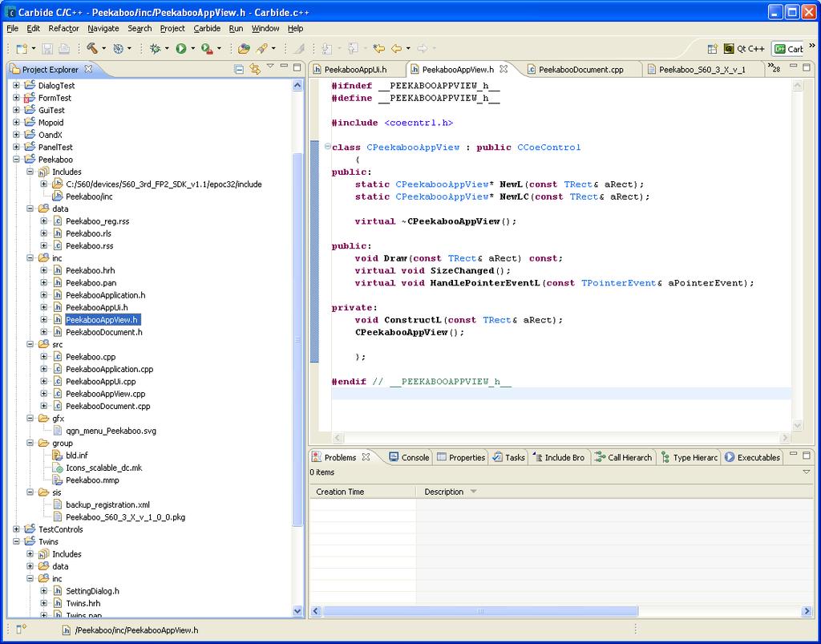Open the Call Hierarchy view tab

tap(623, 457)
